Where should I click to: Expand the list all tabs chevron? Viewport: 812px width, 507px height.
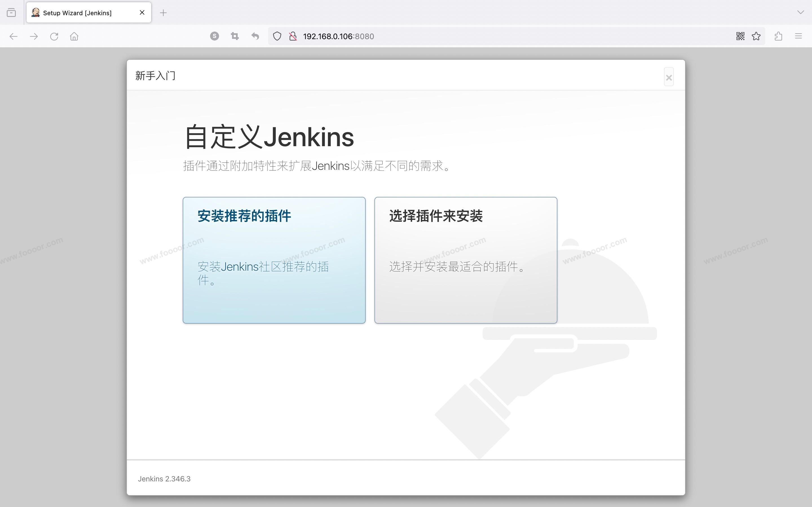pyautogui.click(x=801, y=12)
